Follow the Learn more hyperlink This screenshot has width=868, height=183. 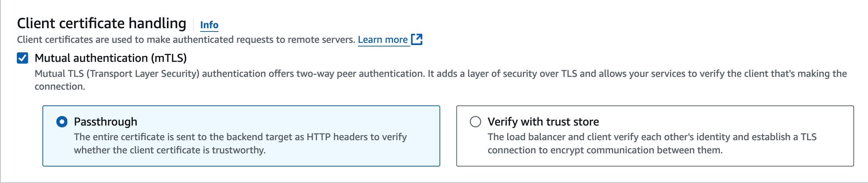(x=383, y=40)
